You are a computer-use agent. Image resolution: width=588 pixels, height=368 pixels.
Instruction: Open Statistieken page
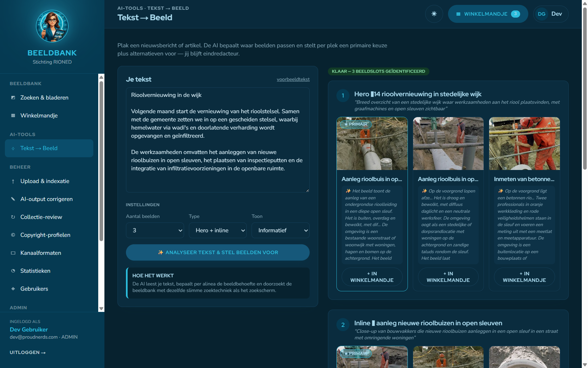[49, 271]
